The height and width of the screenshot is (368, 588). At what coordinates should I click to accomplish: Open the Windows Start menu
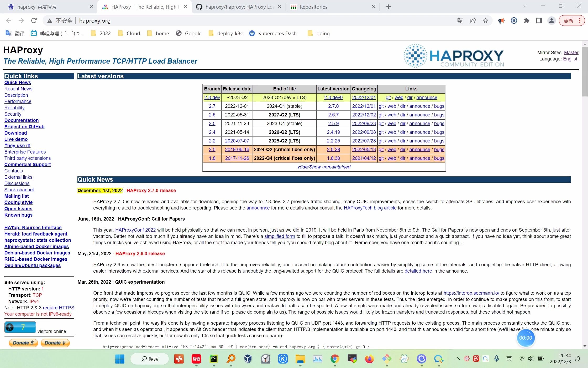click(120, 359)
